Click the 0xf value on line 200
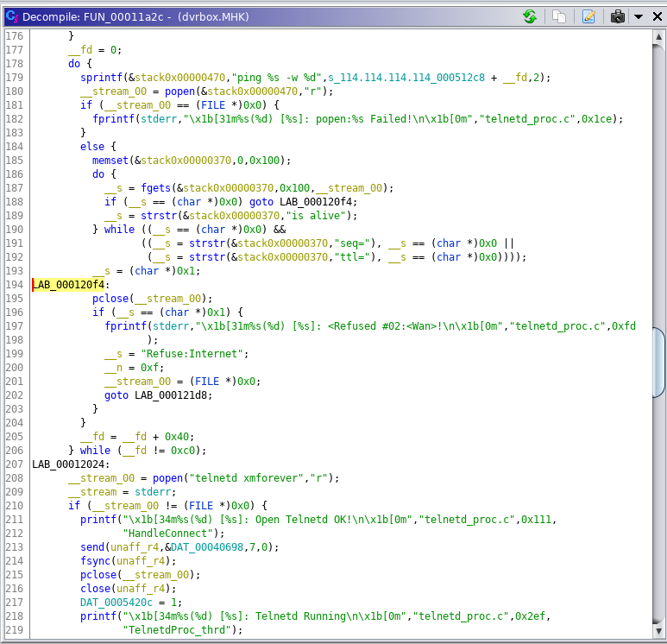Image resolution: width=667 pixels, height=644 pixels. 150,368
